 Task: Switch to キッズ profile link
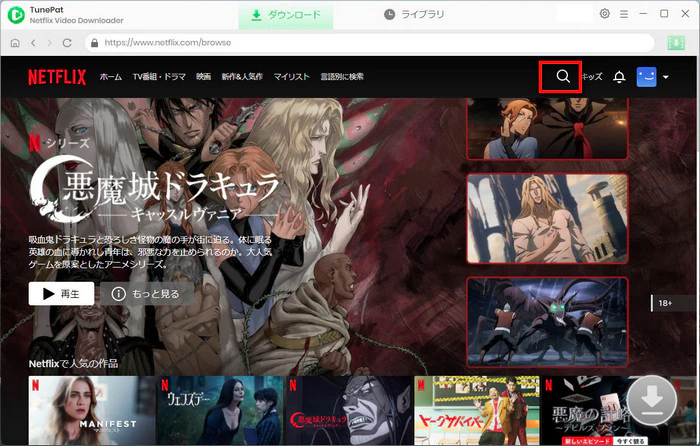click(x=592, y=77)
